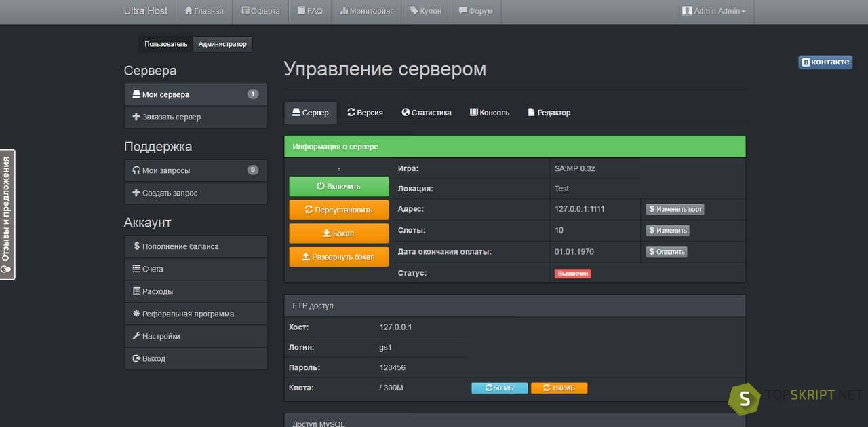Viewport: 868px width, 427px height.
Task: Click the Оплатить payment button
Action: (x=666, y=252)
